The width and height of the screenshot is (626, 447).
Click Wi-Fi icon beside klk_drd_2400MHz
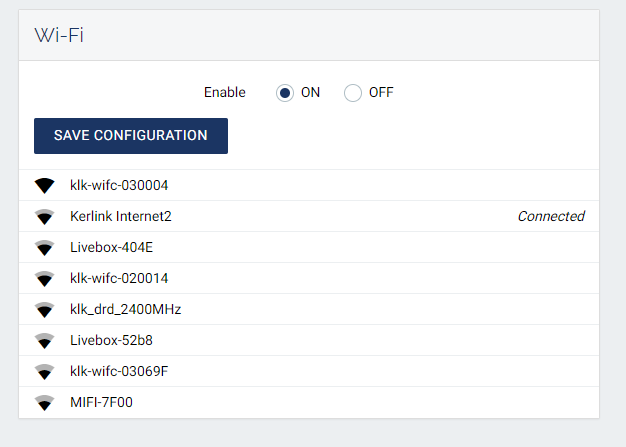[x=44, y=310]
